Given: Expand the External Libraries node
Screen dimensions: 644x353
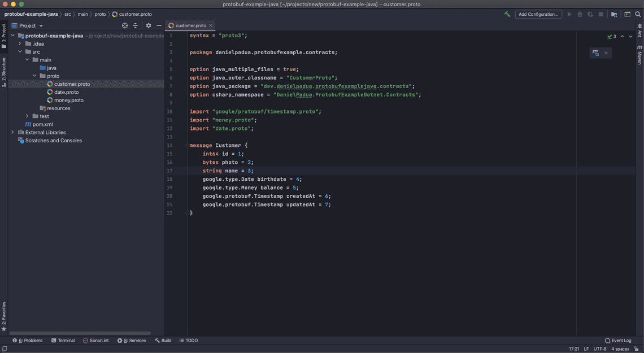Looking at the screenshot, I should [x=12, y=132].
